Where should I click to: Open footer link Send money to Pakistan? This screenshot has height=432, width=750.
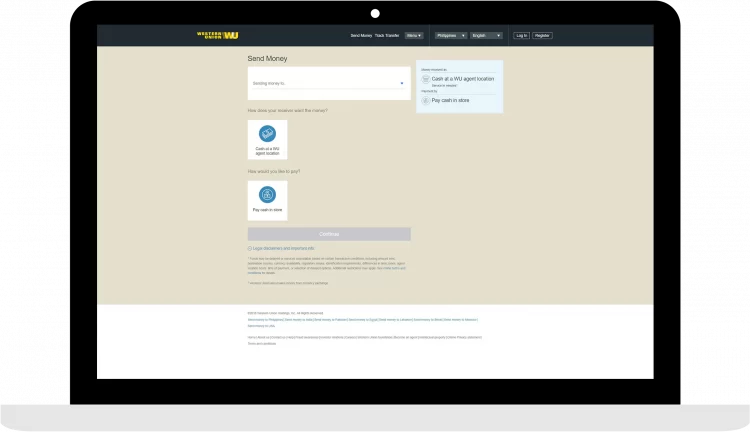[330, 320]
